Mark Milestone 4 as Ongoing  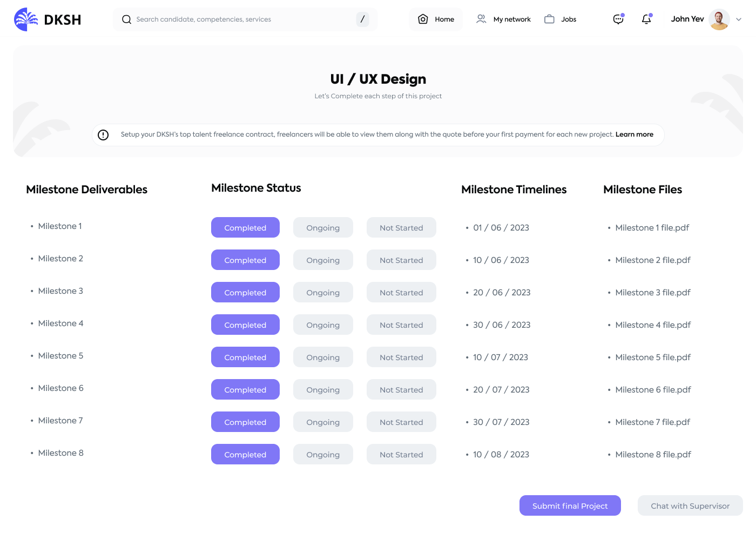point(323,325)
